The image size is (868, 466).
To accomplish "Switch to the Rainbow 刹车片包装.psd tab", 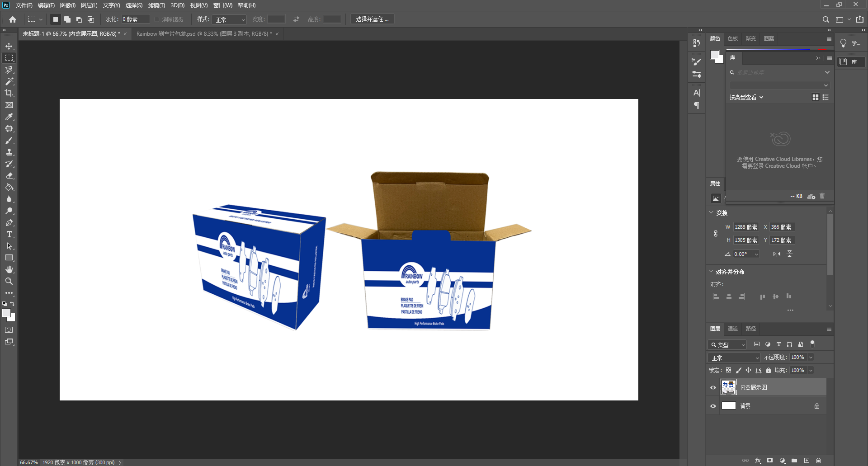I will (204, 34).
